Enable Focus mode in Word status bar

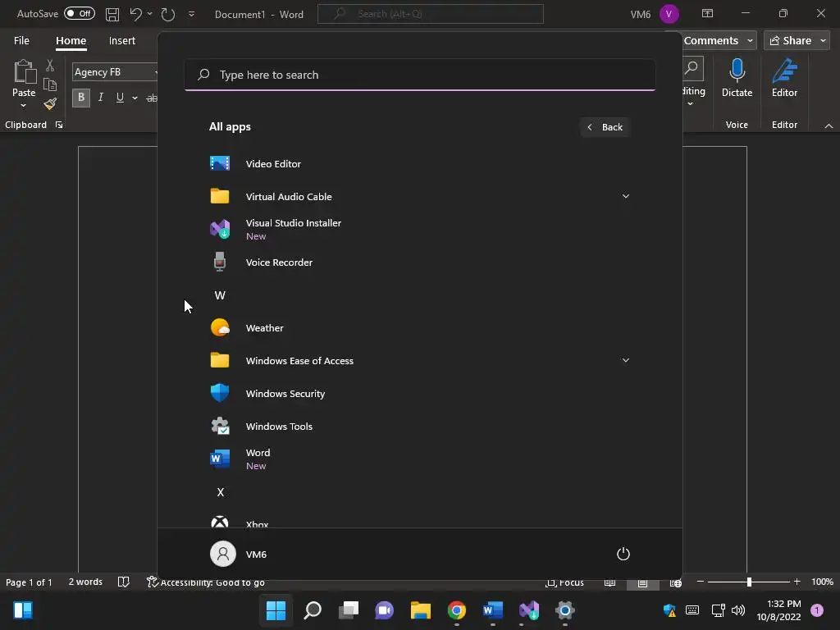click(x=564, y=582)
